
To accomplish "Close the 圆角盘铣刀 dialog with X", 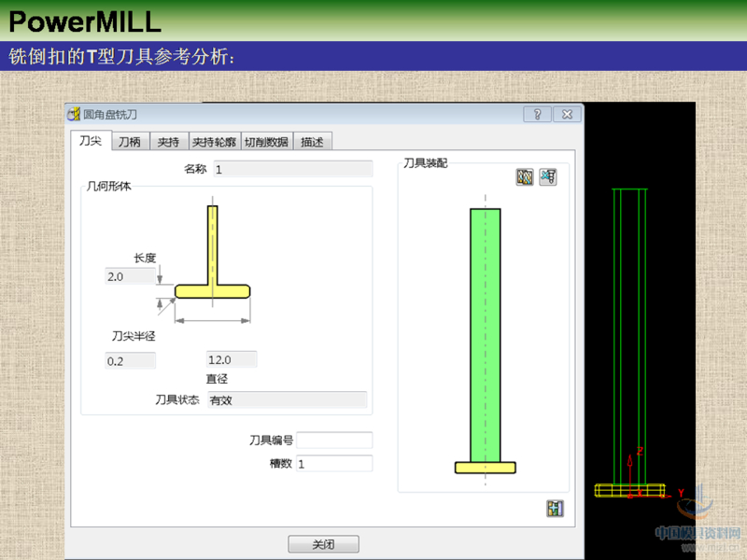I will (567, 114).
